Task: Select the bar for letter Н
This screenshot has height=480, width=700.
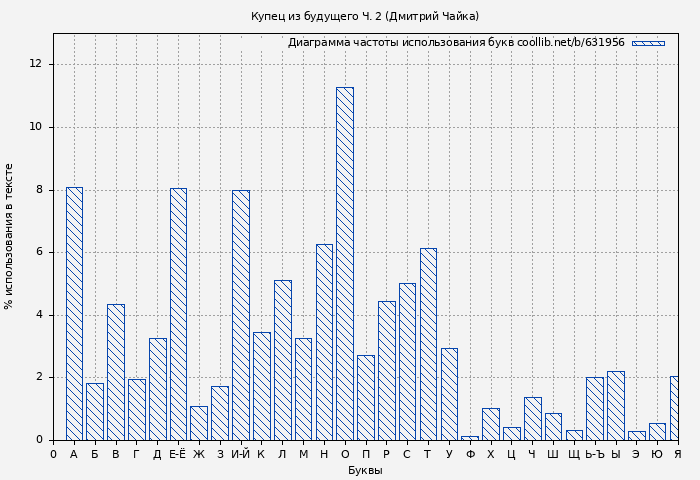Action: tap(324, 341)
